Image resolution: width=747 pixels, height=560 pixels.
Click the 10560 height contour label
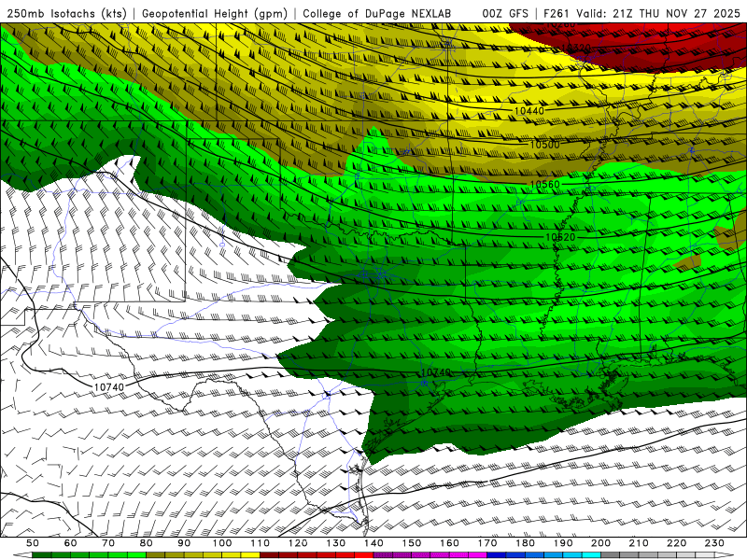[544, 184]
